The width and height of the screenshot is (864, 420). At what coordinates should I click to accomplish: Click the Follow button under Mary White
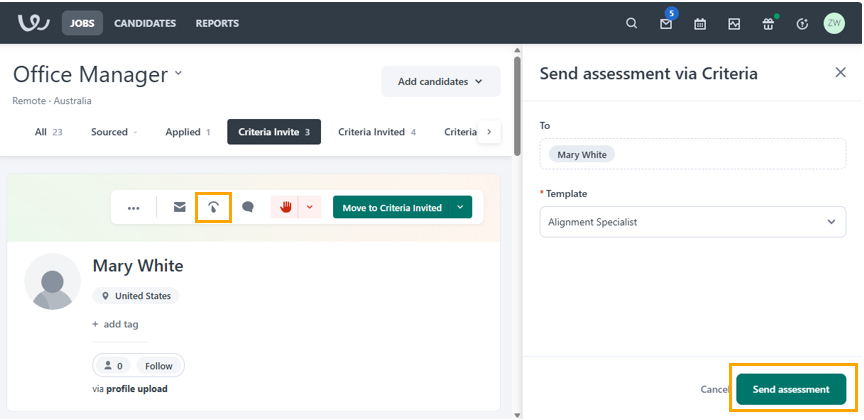tap(158, 366)
